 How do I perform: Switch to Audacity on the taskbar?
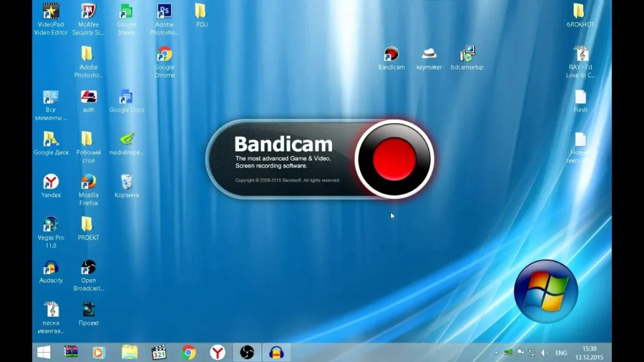[x=277, y=353]
